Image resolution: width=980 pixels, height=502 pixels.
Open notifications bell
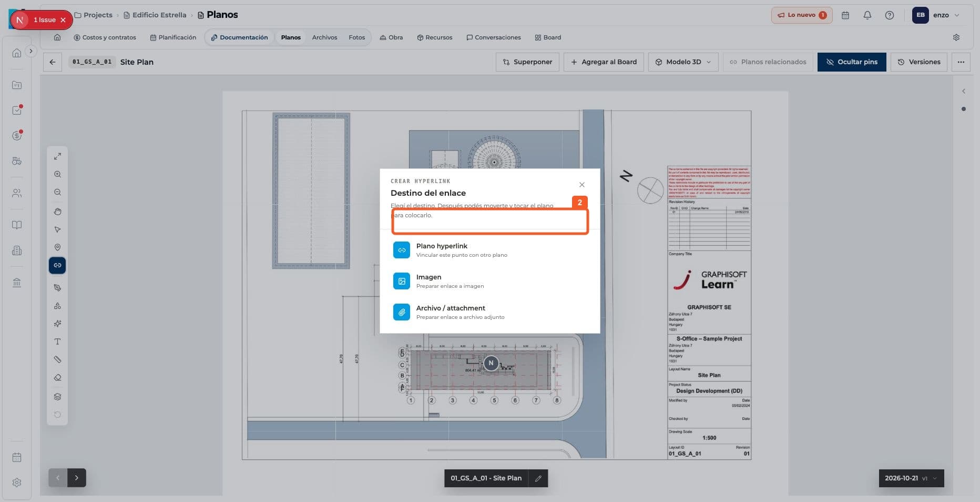(867, 15)
